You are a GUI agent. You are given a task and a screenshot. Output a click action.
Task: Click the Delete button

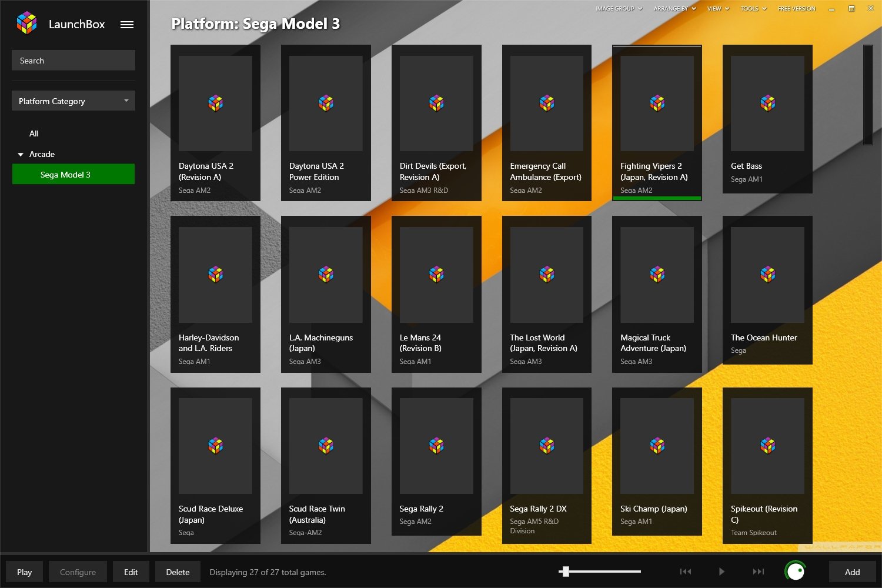pyautogui.click(x=178, y=572)
